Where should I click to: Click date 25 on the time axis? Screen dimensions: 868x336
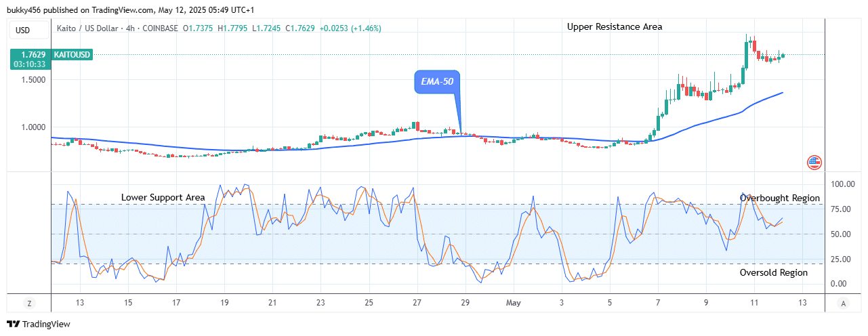(369, 303)
